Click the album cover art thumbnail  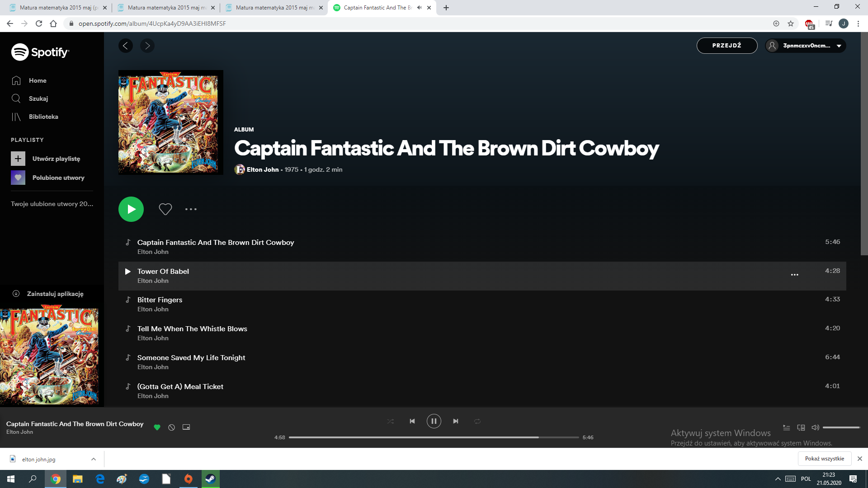pos(171,122)
